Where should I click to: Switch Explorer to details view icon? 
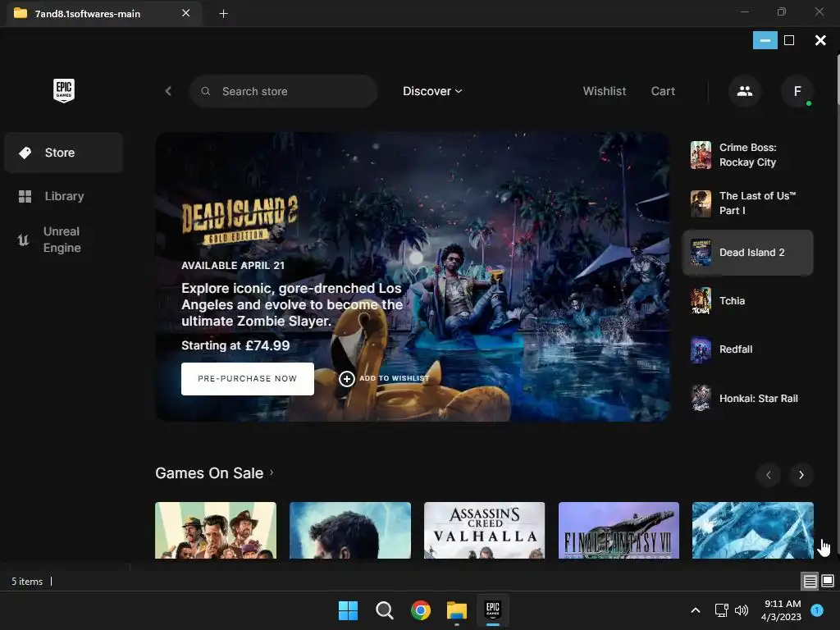tap(810, 581)
